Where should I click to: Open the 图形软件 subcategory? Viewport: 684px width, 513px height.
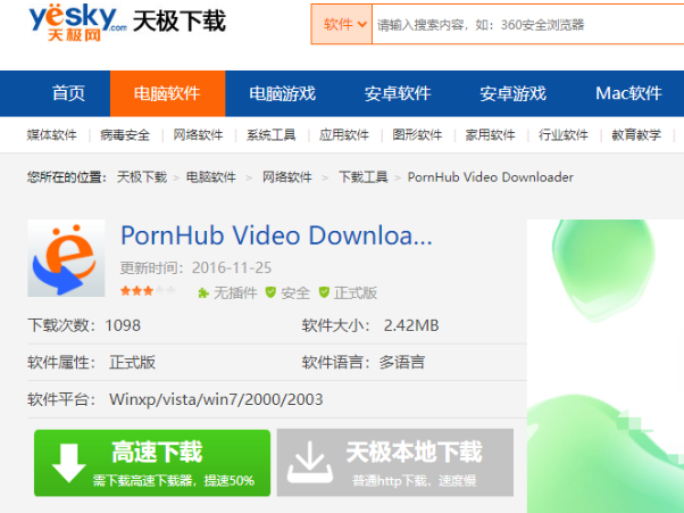coord(417,135)
